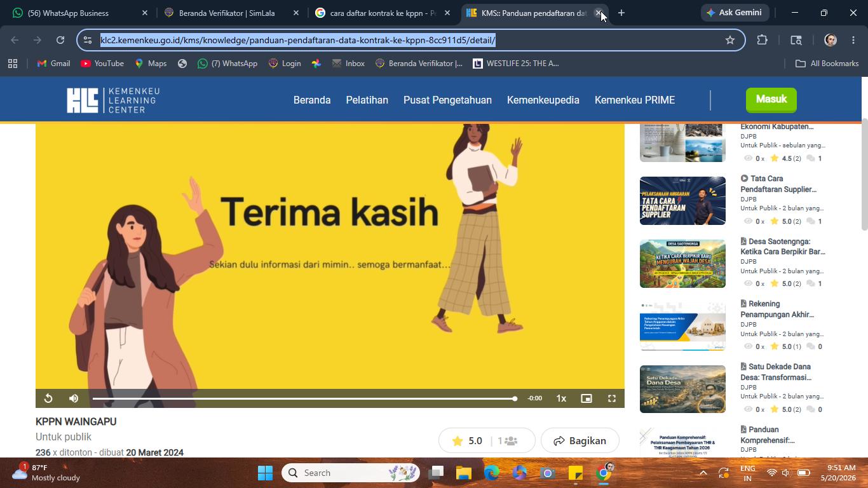Toggle picture-in-picture mode on the video player
This screenshot has height=488, width=868.
tap(587, 398)
